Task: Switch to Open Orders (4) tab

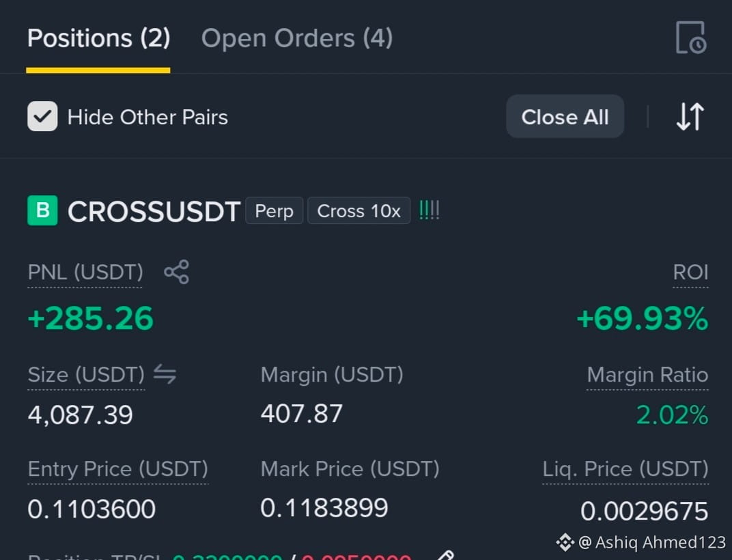Action: (297, 38)
